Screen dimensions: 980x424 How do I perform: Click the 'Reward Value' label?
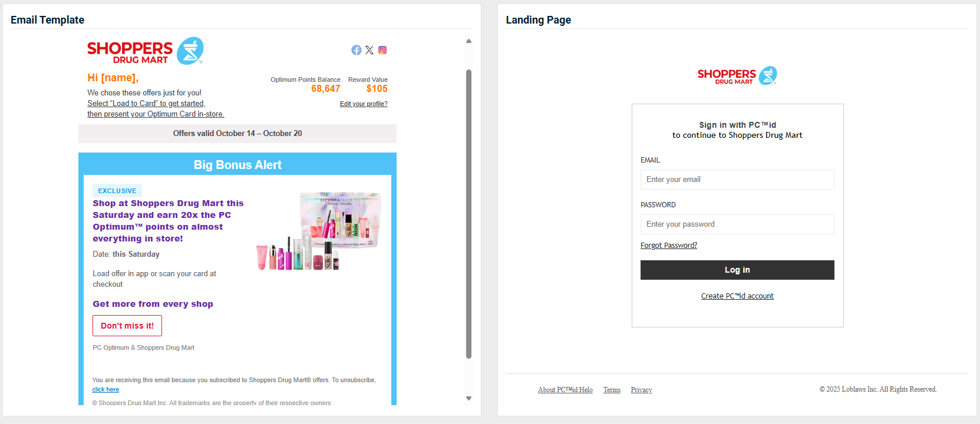click(368, 79)
